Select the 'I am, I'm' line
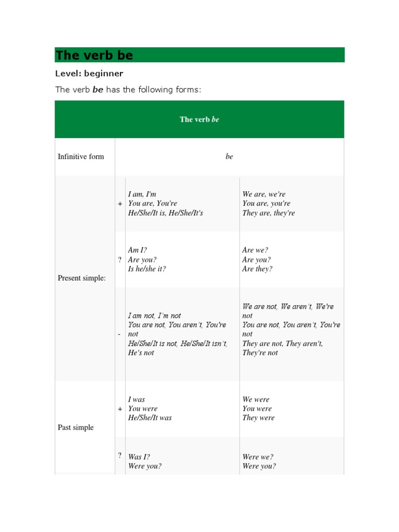399x532 pixels. (142, 194)
